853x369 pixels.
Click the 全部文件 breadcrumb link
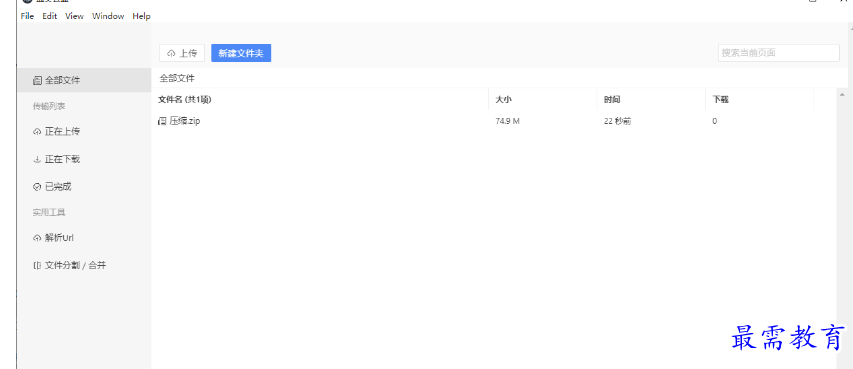pos(177,78)
